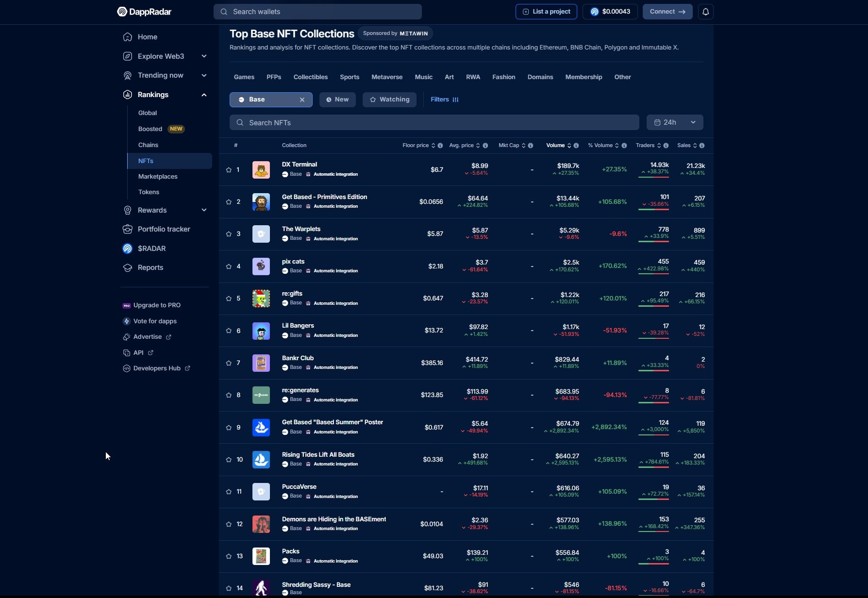The height and width of the screenshot is (598, 868).
Task: Click the Search NFTs input field
Action: pyautogui.click(x=434, y=122)
